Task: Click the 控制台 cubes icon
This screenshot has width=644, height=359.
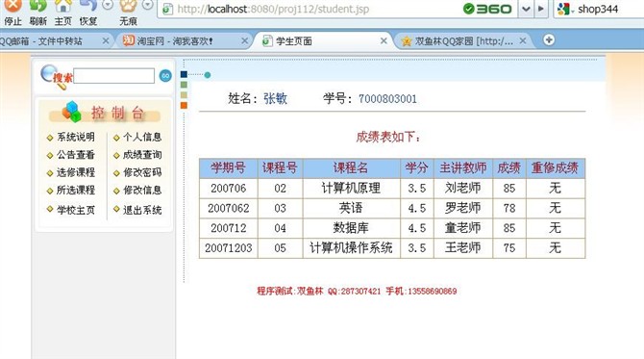Action: click(x=71, y=112)
